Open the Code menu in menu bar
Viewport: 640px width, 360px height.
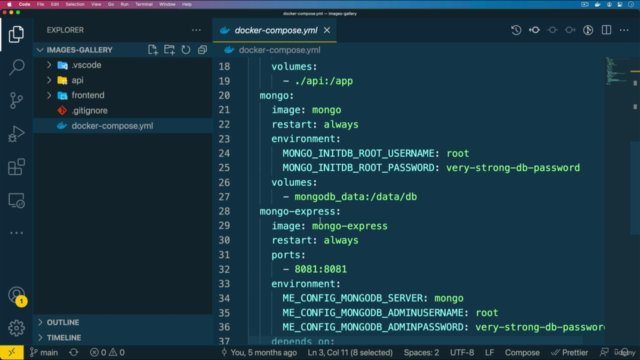24,4
